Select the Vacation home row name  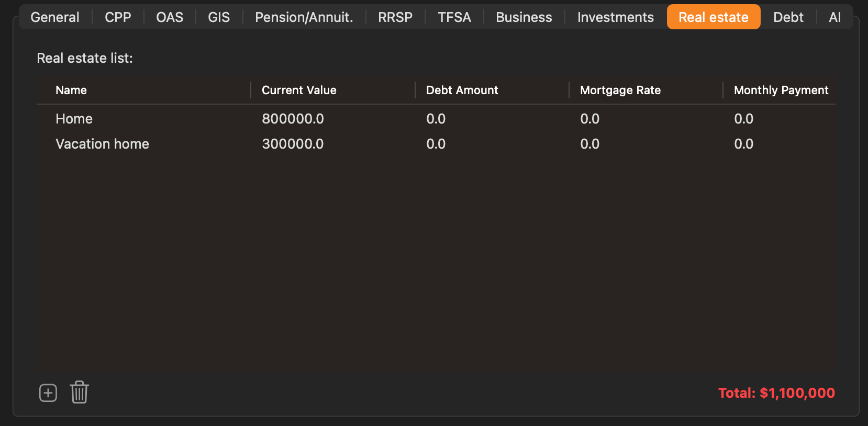(x=102, y=144)
